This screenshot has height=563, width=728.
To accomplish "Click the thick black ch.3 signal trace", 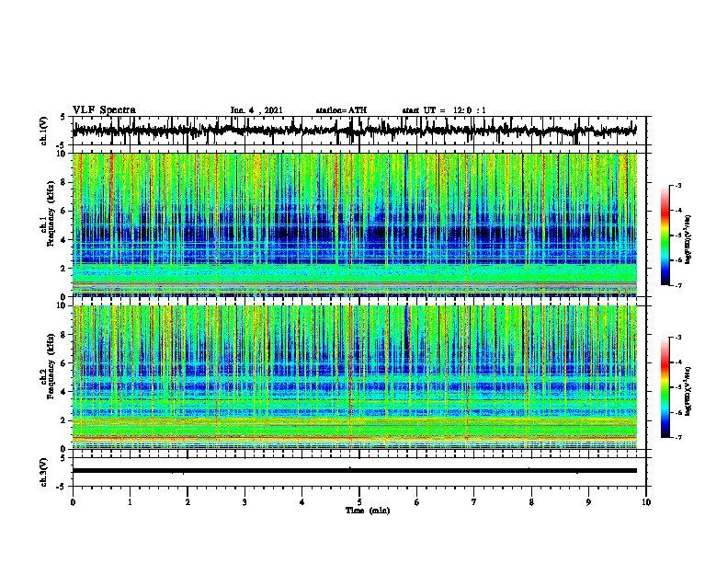I will point(355,471).
